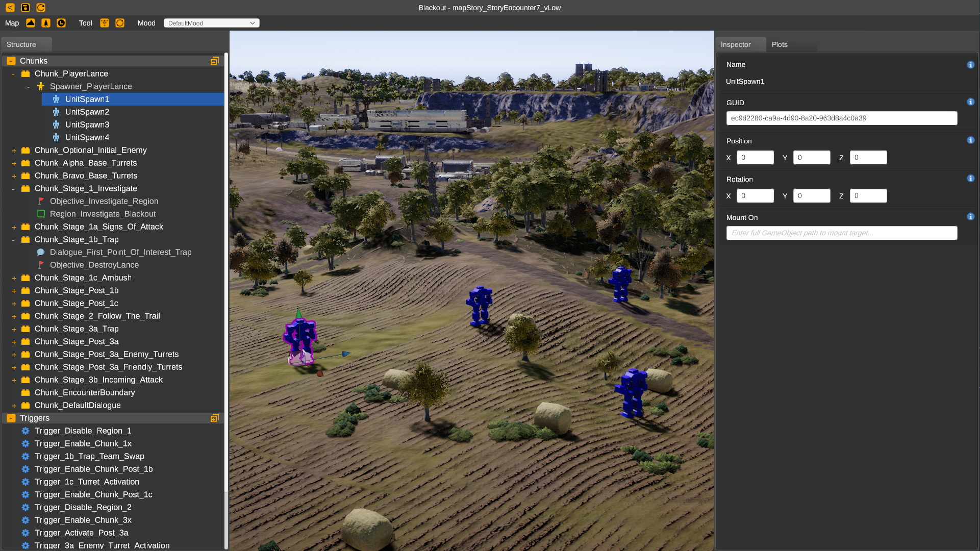
Task: Click the Map terrain mountain icon
Action: (31, 23)
